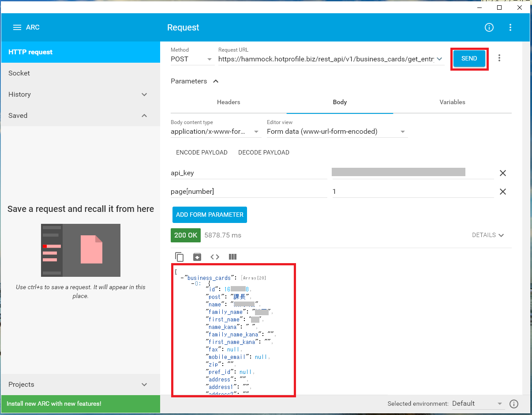The height and width of the screenshot is (415, 532).
Task: Expand the response DETAILS
Action: click(x=488, y=235)
